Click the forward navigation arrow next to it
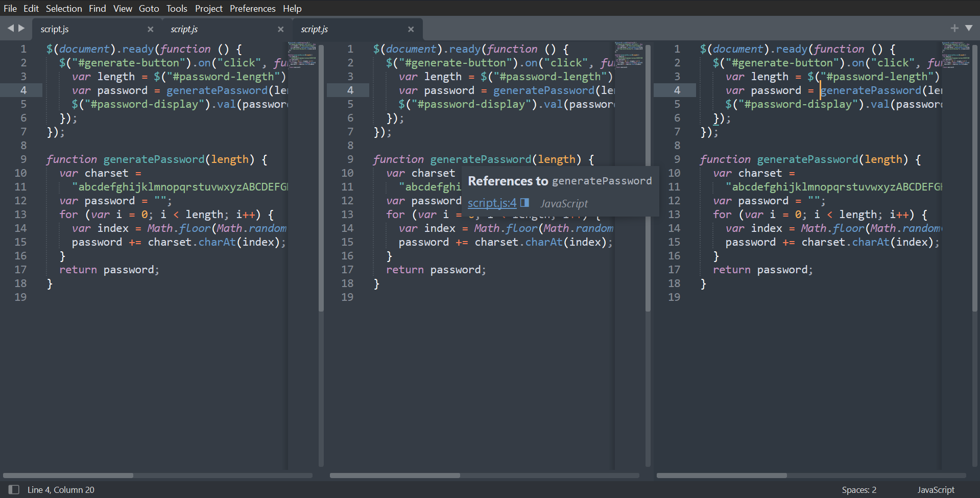The image size is (980, 498). tap(21, 28)
